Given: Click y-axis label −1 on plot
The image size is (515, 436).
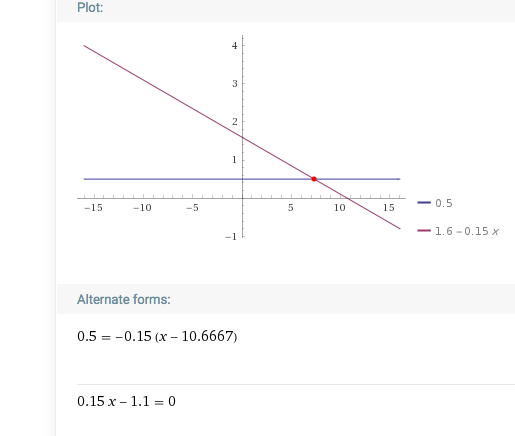Looking at the screenshot, I should (231, 237).
